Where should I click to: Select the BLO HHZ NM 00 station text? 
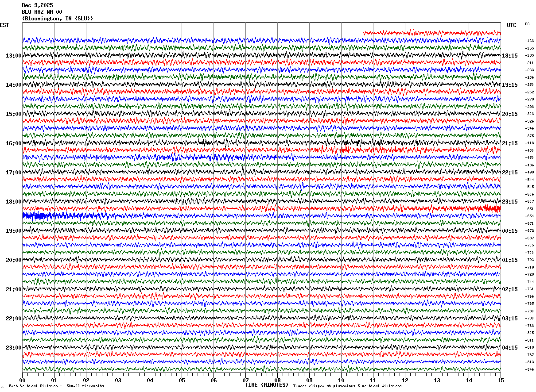point(42,12)
